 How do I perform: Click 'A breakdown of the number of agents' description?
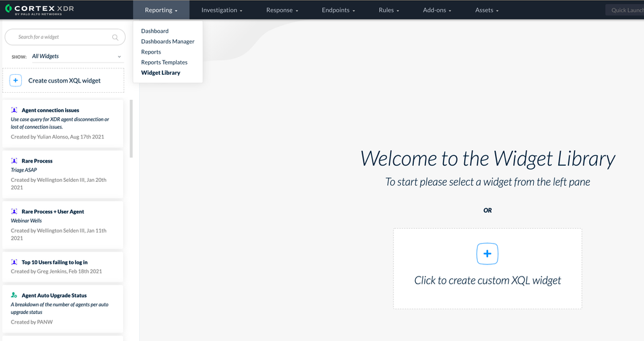[59, 308]
